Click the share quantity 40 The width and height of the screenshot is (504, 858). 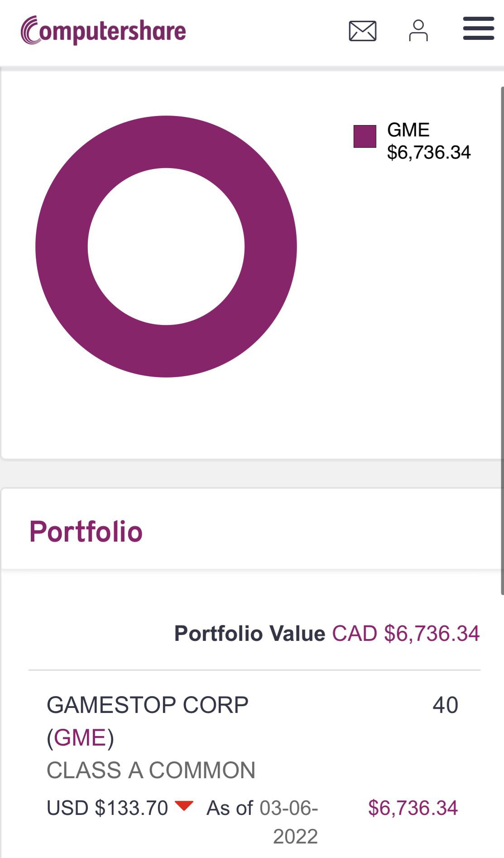point(445,705)
